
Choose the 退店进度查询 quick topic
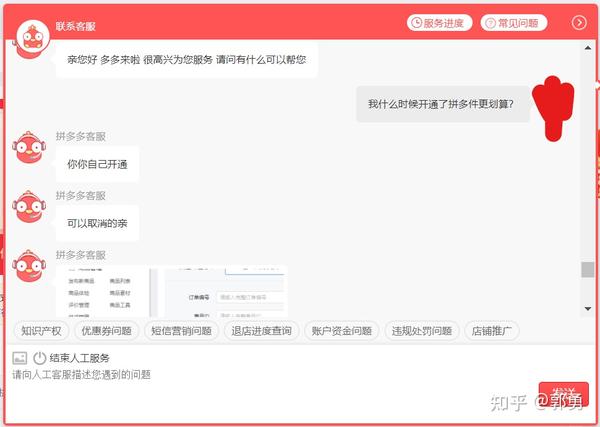pos(261,331)
